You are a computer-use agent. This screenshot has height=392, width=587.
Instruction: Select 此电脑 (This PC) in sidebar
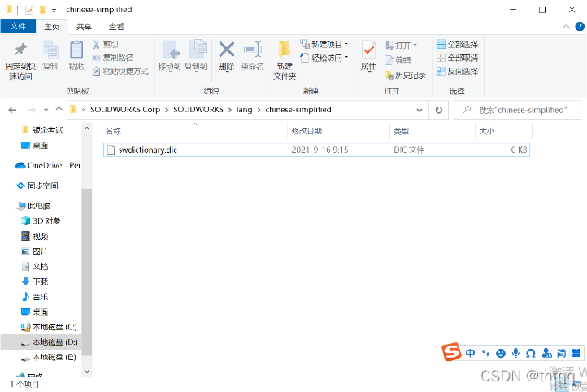[33, 206]
